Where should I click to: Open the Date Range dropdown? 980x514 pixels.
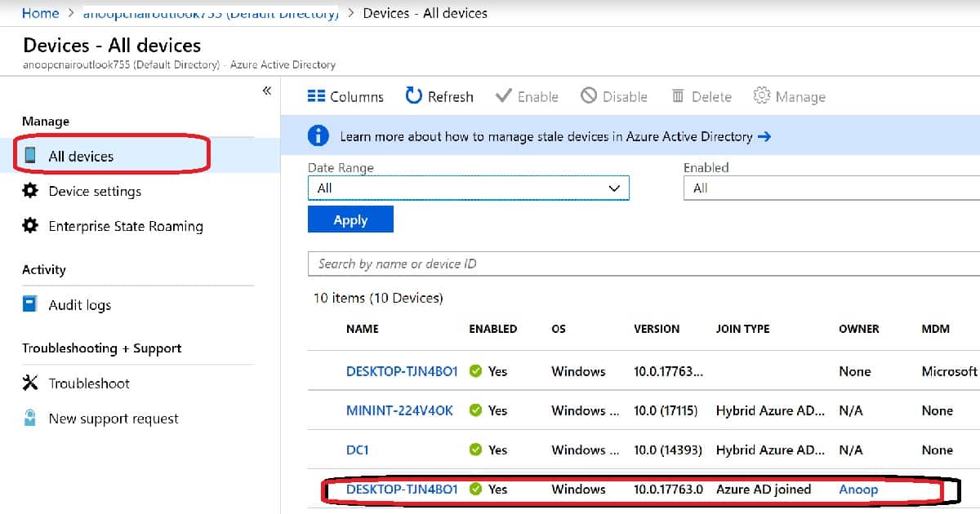click(x=468, y=188)
